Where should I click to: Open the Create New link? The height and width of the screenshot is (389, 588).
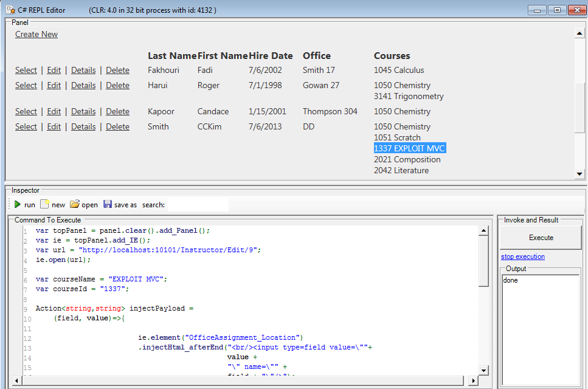36,35
